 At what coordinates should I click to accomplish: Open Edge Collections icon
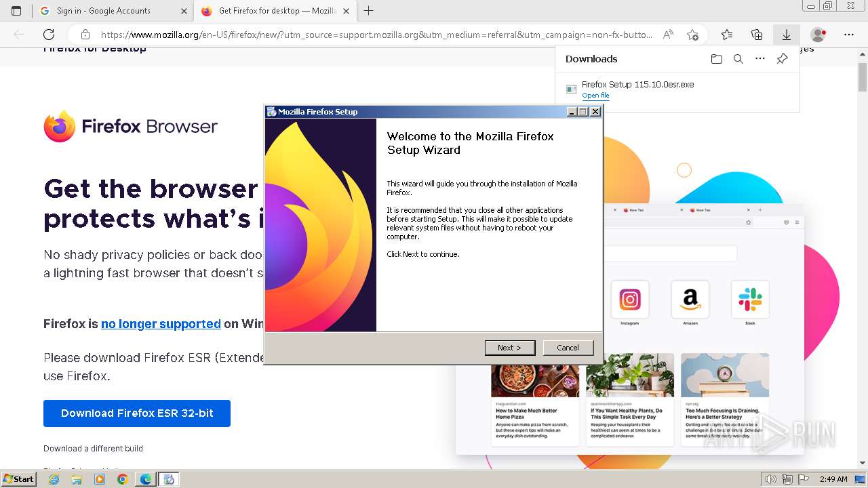757,35
